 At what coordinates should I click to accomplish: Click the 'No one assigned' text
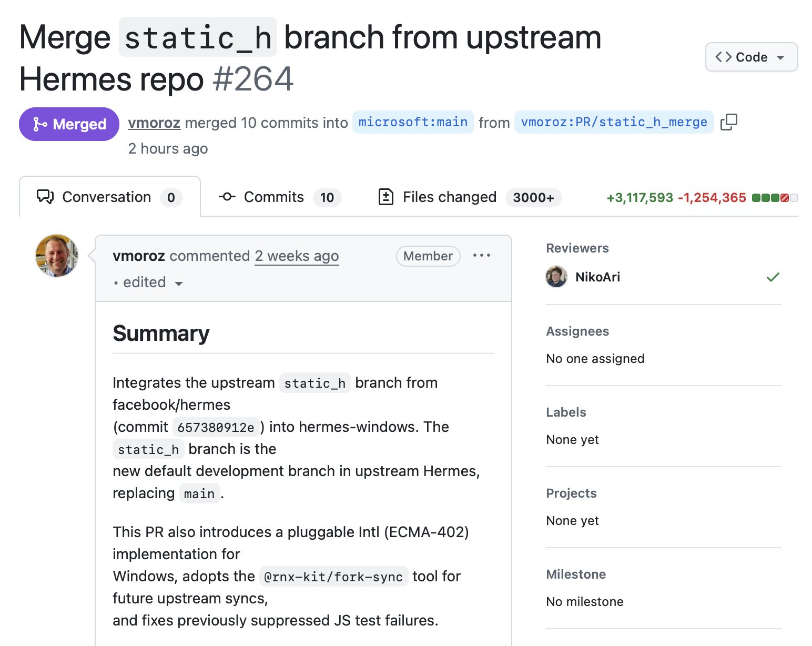[x=595, y=359]
